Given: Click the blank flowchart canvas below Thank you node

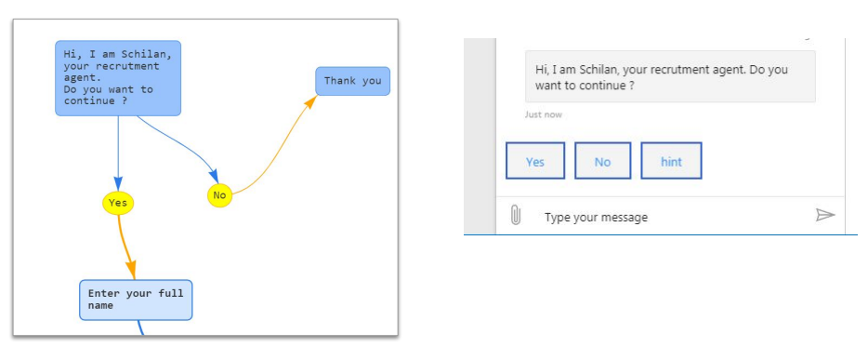Looking at the screenshot, I should click(x=332, y=221).
